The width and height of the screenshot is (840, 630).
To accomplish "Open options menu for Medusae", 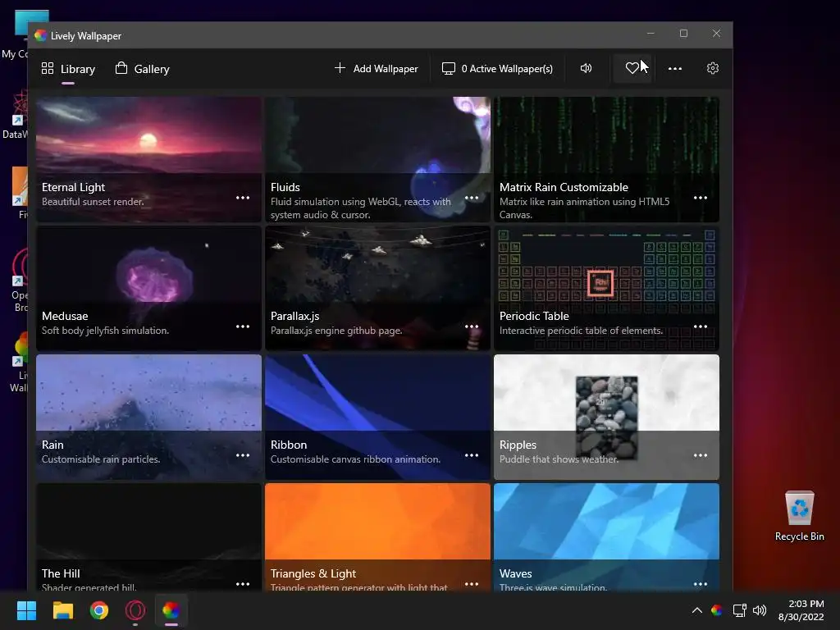I will coord(243,326).
